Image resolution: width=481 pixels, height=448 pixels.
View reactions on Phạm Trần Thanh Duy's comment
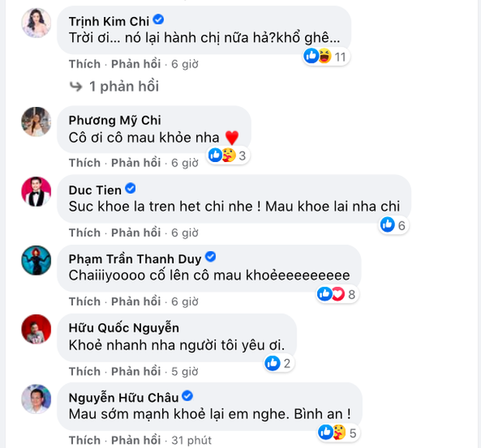click(x=336, y=294)
